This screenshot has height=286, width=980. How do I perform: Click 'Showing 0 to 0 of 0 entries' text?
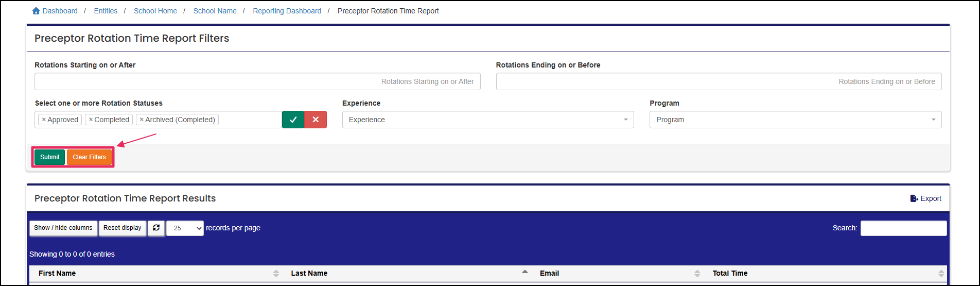pos(72,254)
